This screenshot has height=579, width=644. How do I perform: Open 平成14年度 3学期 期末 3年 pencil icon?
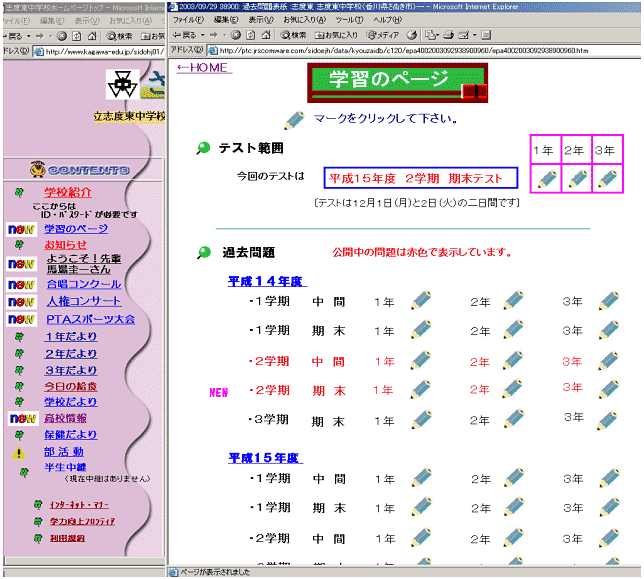point(608,420)
